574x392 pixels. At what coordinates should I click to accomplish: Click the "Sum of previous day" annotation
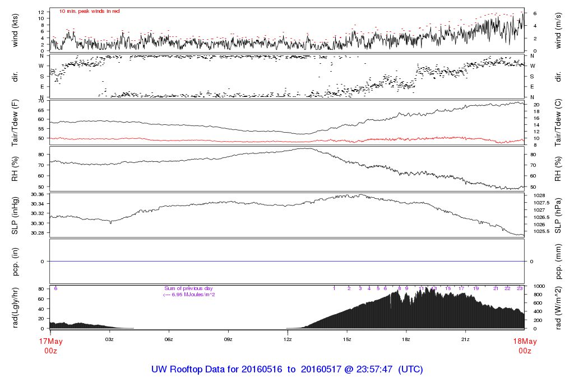pos(188,288)
